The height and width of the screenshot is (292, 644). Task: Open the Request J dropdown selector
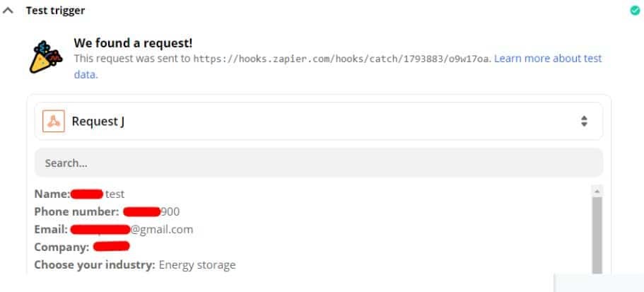[319, 121]
